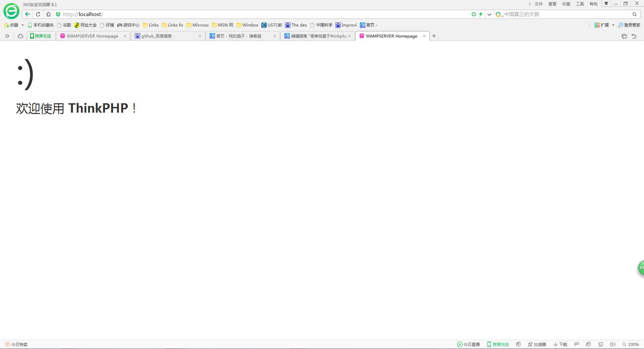Open the USTC邮 bookmark
This screenshot has width=644, height=349.
point(272,25)
